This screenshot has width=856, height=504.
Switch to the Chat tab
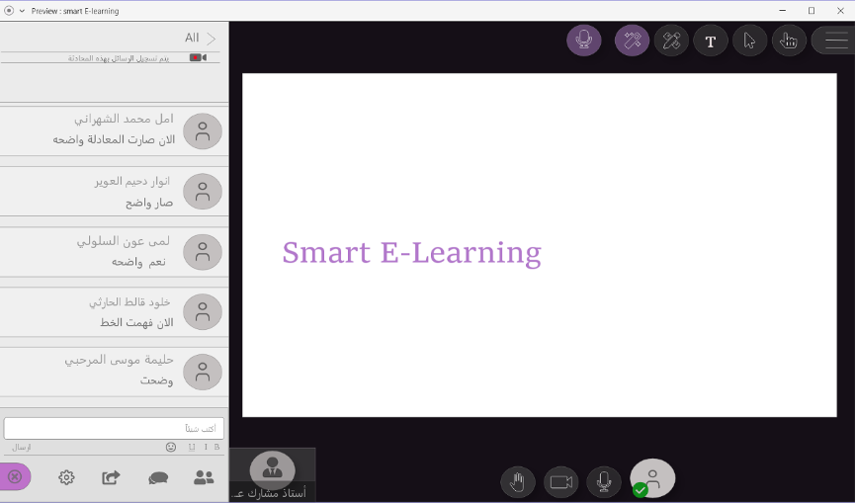[158, 477]
